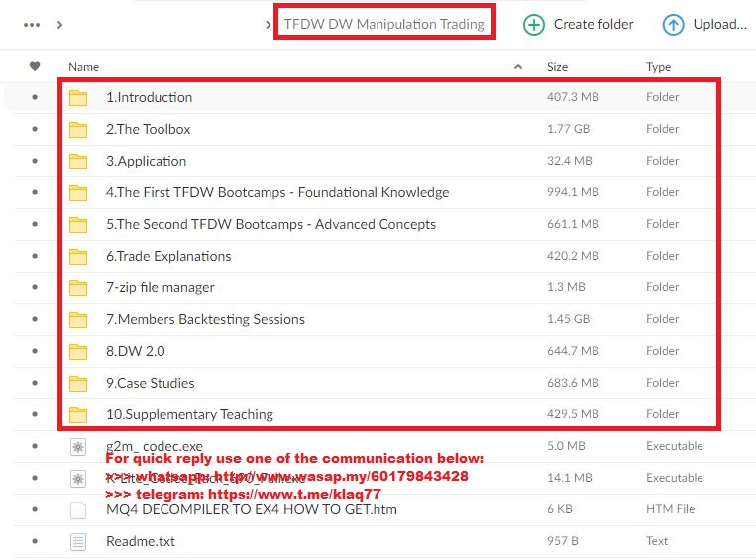Click the three-dots breadcrumb menu icon
This screenshot has height=560, width=756.
point(32,25)
